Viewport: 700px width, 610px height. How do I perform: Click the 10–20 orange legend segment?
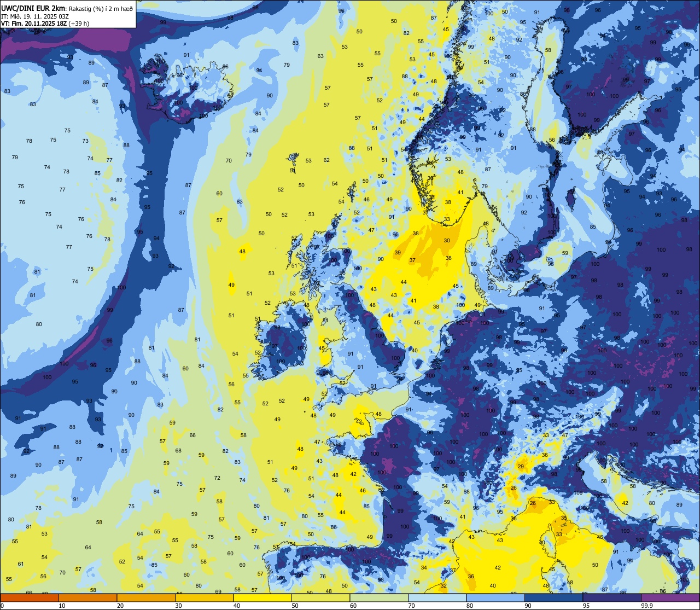tap(87, 597)
